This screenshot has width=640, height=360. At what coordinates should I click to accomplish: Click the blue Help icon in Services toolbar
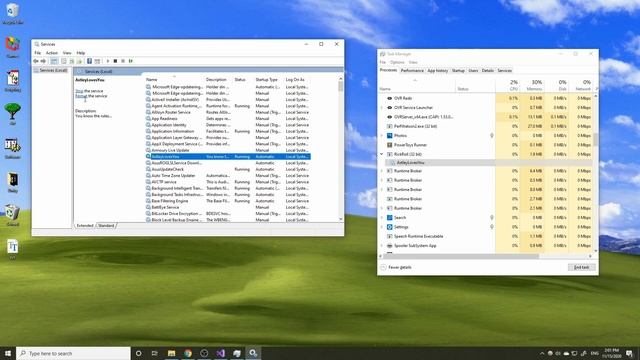coord(89,61)
